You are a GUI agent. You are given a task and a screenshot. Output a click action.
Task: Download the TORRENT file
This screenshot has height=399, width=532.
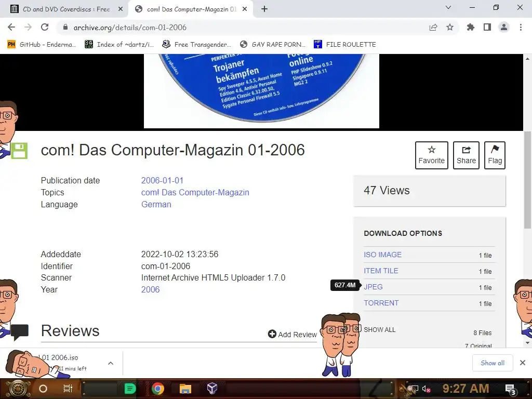381,303
